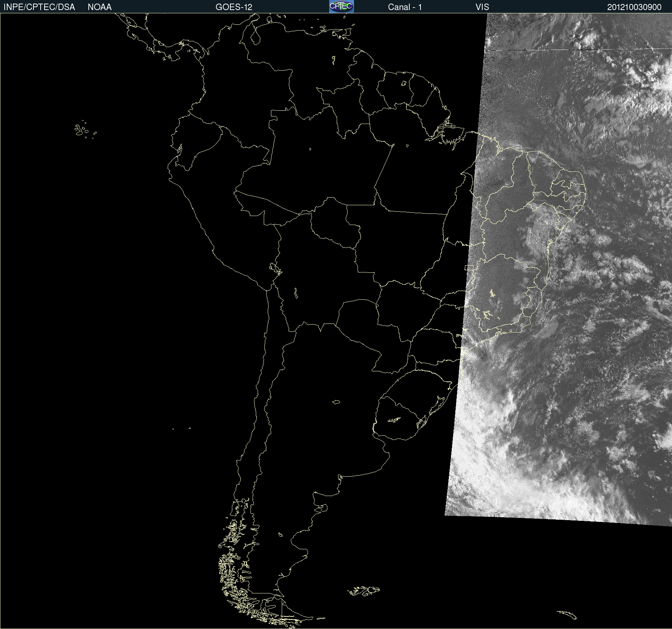672x629 pixels.
Task: Select the INPE/CPTEC/DSA header text
Action: pos(39,7)
